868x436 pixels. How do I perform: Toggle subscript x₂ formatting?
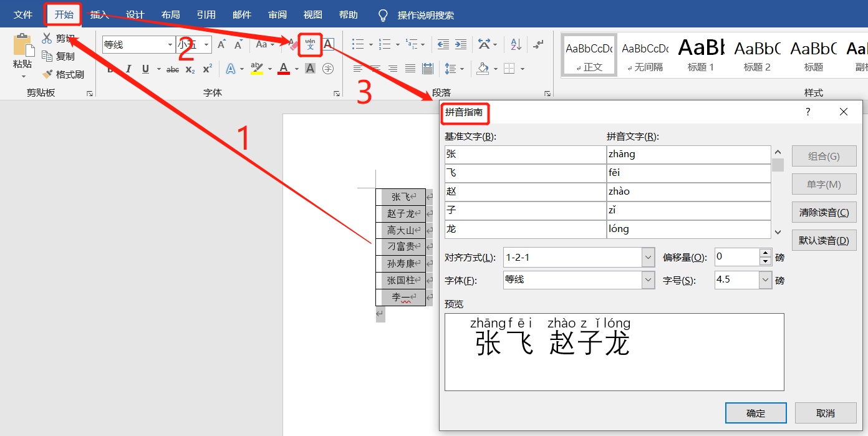pyautogui.click(x=190, y=69)
